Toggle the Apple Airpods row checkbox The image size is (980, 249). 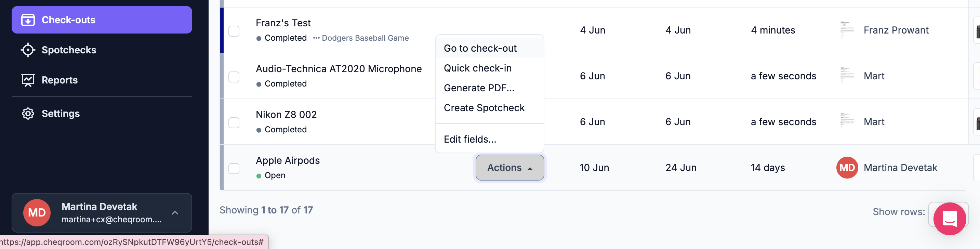point(234,168)
